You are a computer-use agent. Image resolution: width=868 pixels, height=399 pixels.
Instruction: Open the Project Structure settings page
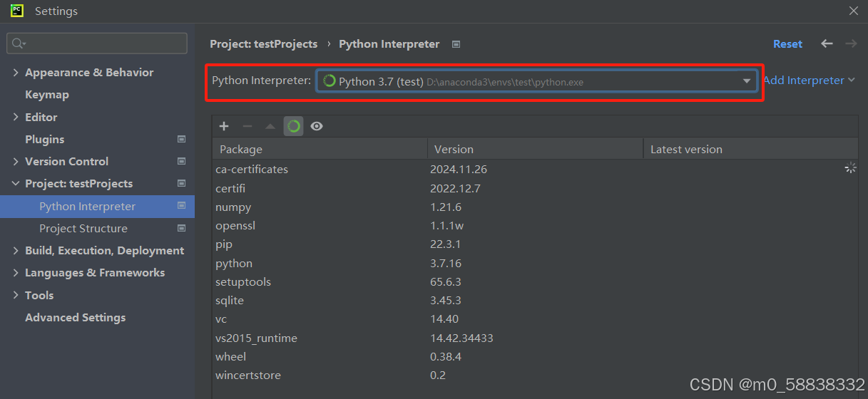83,228
